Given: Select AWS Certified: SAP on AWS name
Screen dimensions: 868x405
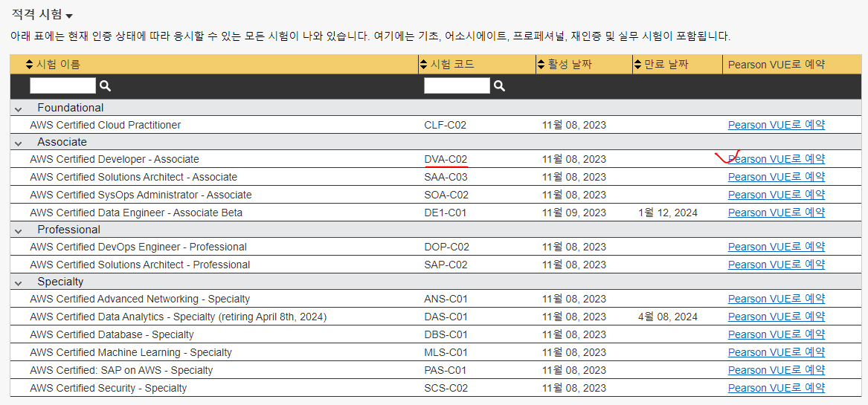Looking at the screenshot, I should click(x=121, y=370).
